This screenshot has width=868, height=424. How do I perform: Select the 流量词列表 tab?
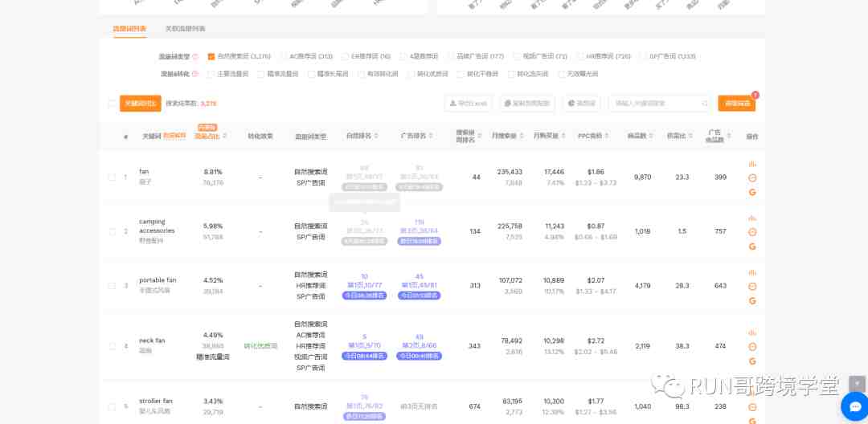point(129,29)
